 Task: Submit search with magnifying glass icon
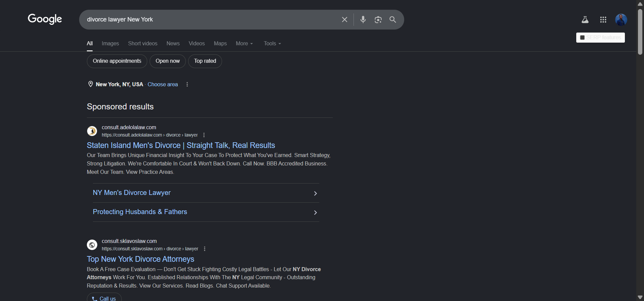(x=393, y=19)
